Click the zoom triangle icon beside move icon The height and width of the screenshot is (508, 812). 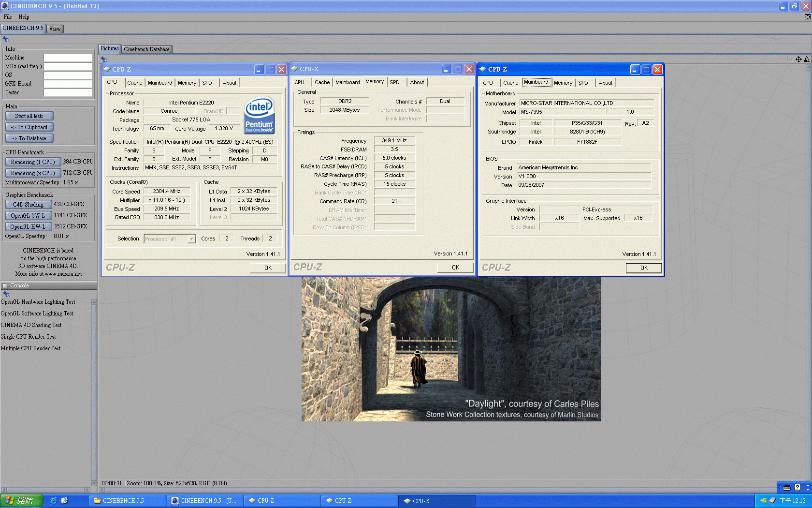(807, 59)
